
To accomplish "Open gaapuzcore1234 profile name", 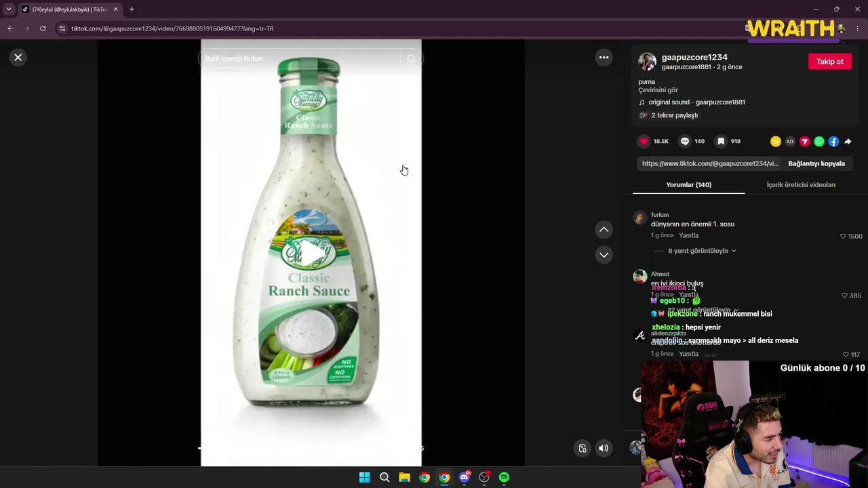I will coord(694,58).
